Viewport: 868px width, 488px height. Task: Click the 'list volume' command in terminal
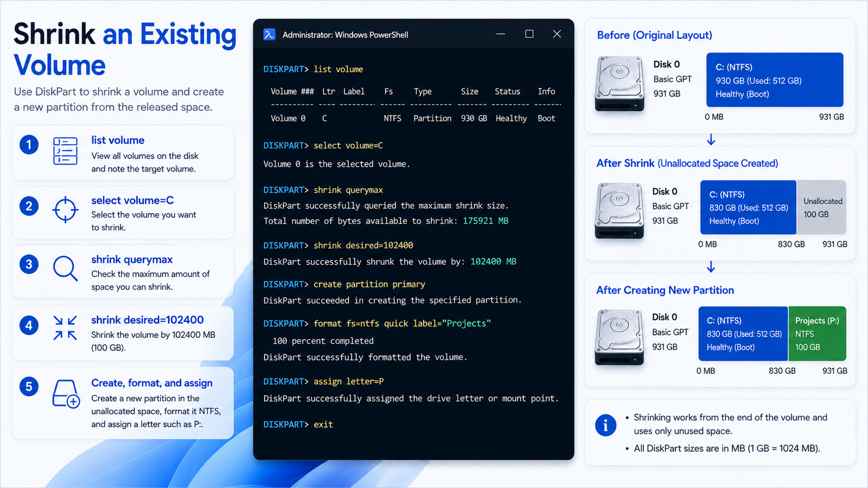338,69
